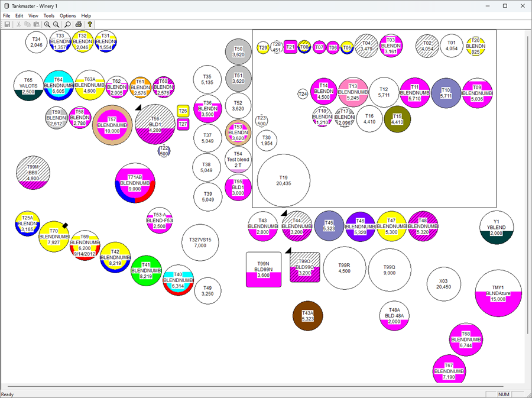Select tank TMY1 BLNDAzure
Image resolution: width=532 pixels, height=398 pixels.
[498, 293]
